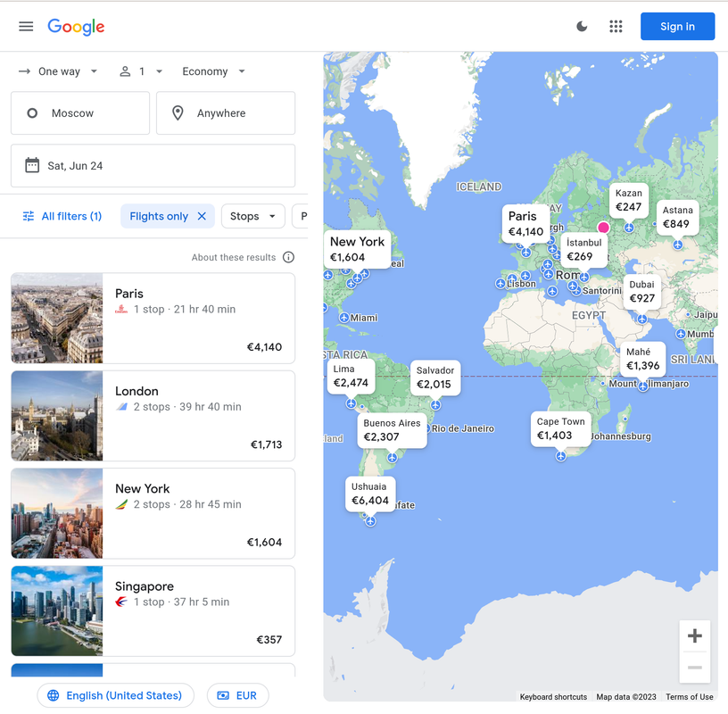Screen dimensions: 728x714
Task: Open All filters (1)
Action: (62, 216)
